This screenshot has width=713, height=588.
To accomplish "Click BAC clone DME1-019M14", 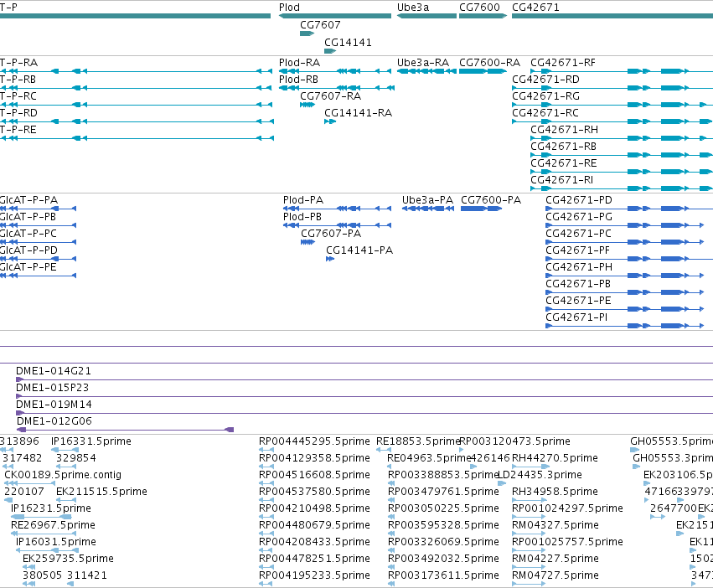I will pos(54,405).
